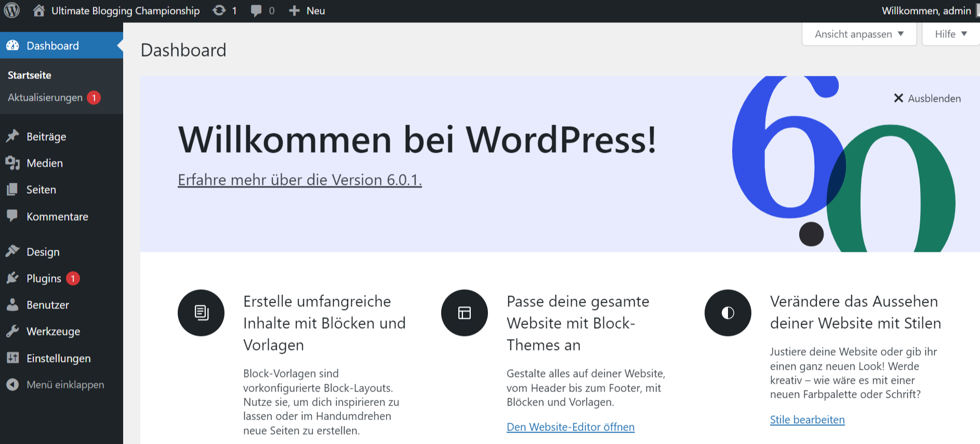Click the Seiten pages icon
Image resolution: width=980 pixels, height=444 pixels.
click(x=12, y=190)
